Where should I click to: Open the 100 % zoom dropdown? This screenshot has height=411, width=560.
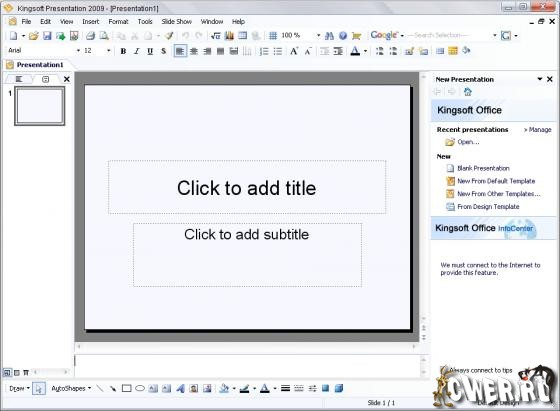[x=318, y=35]
